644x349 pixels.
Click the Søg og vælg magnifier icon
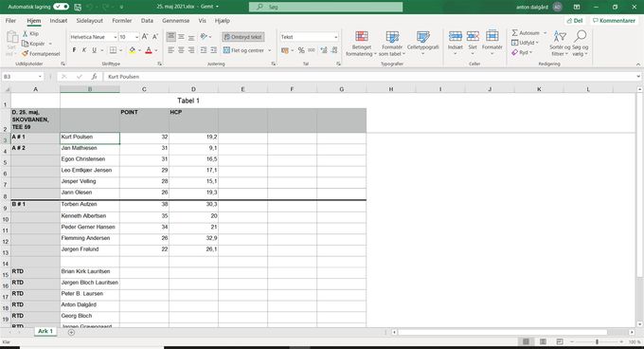pyautogui.click(x=580, y=36)
